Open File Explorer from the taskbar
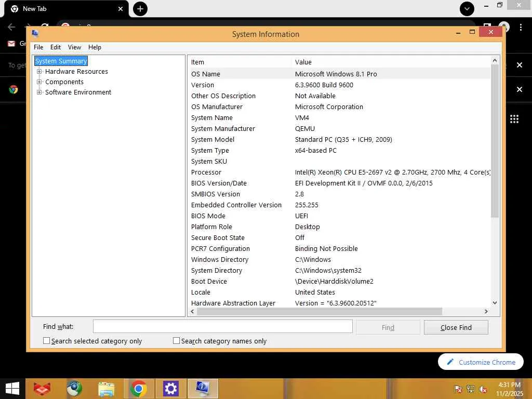This screenshot has height=399, width=532. 106,389
